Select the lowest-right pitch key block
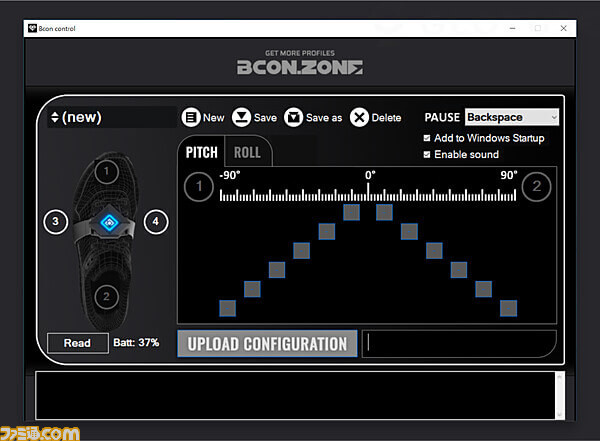Viewport: 600px width, 441px height. 509,309
